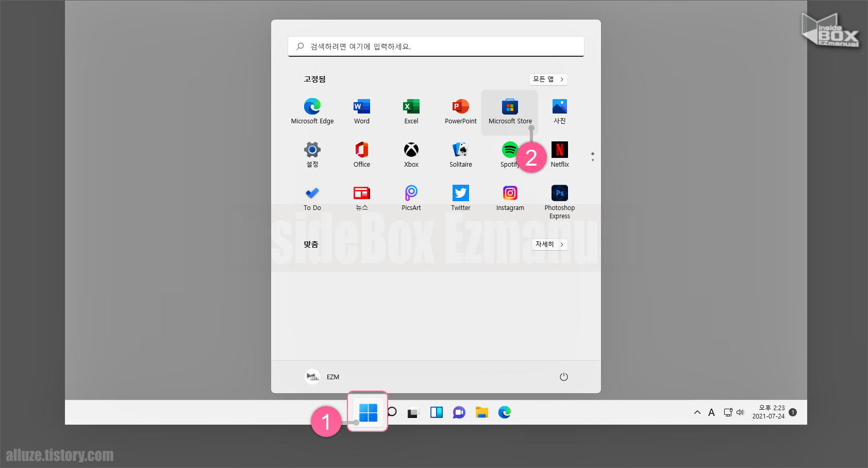The height and width of the screenshot is (468, 868).
Task: Open the volume speaker tray icon
Action: click(741, 412)
